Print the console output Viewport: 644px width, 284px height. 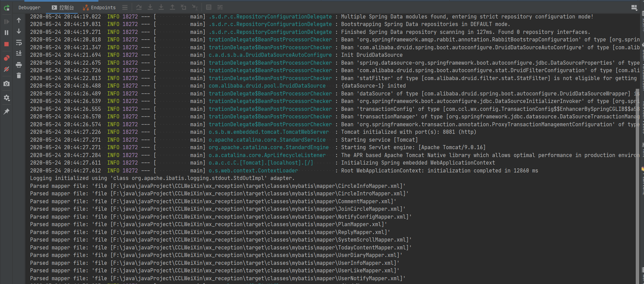[19, 64]
